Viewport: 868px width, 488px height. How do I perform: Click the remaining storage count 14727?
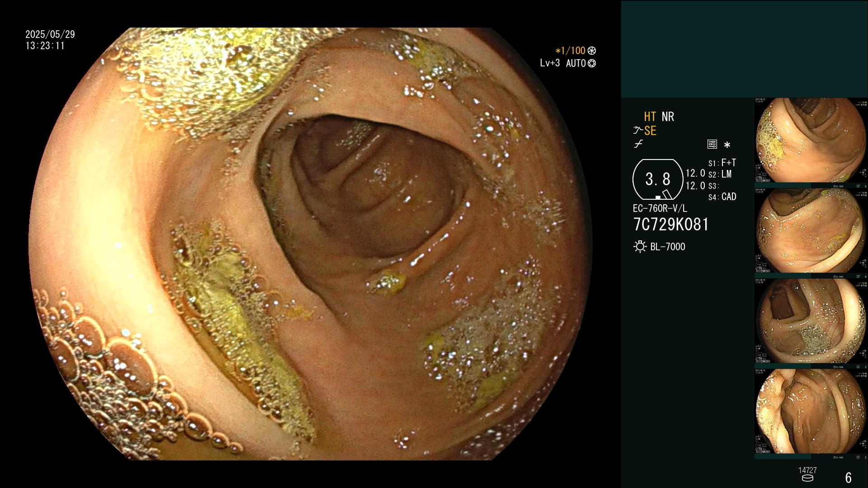807,470
